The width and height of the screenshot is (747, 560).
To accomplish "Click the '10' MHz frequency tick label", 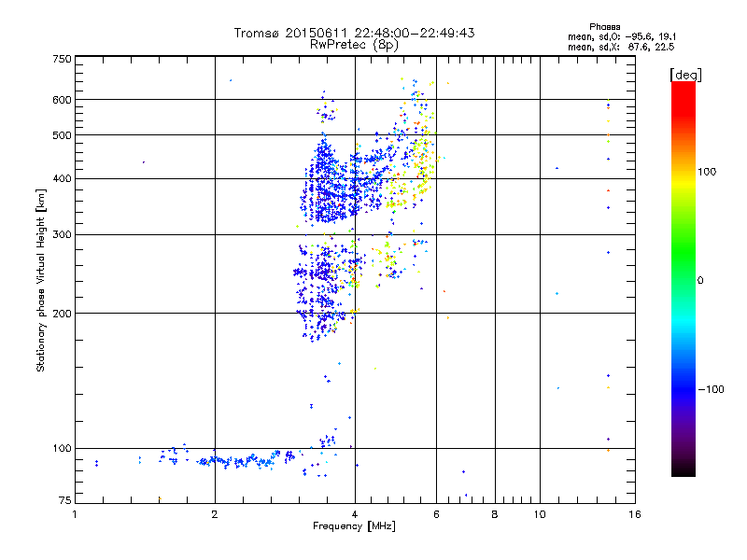I will [540, 514].
